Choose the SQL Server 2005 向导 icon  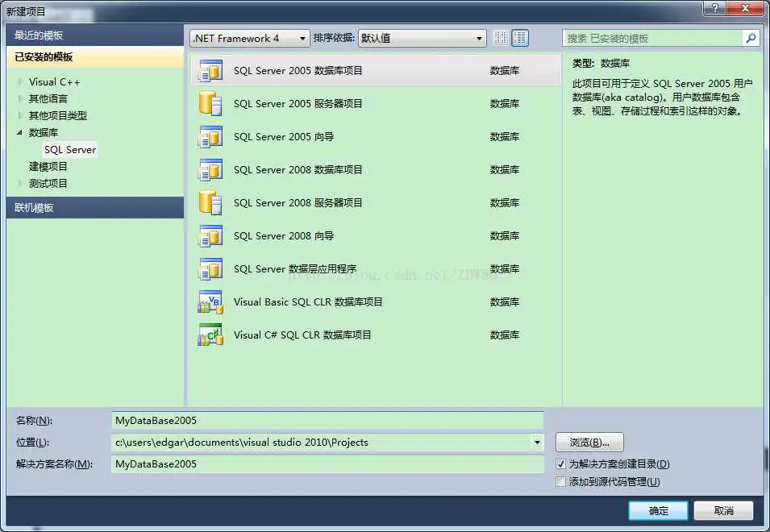210,137
